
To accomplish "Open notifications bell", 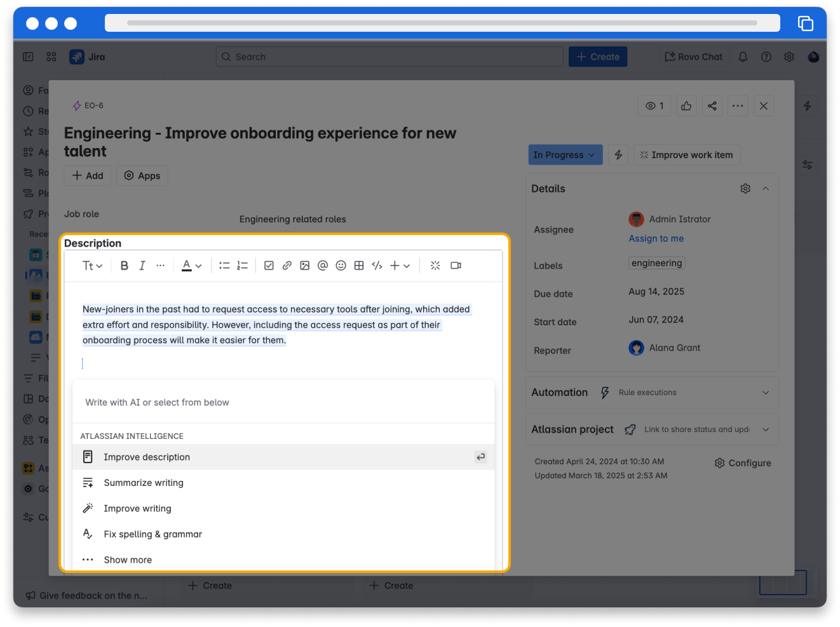I will (743, 57).
